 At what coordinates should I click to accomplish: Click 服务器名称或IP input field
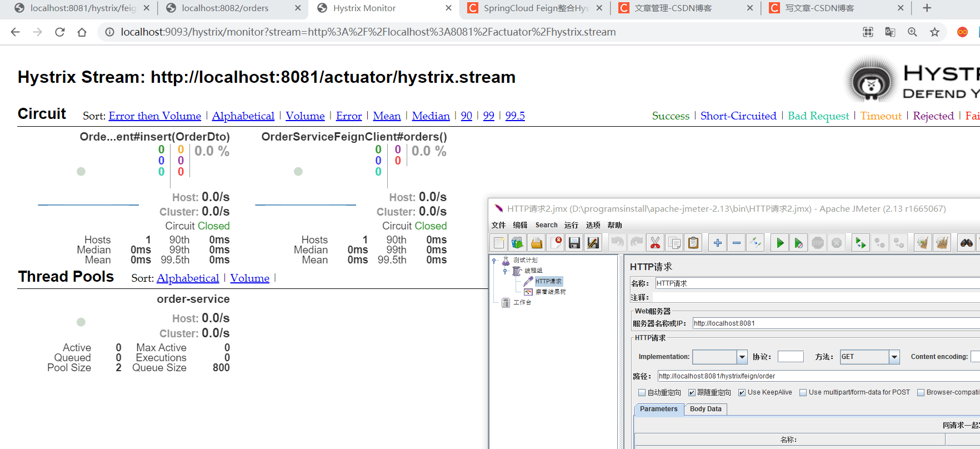pyautogui.click(x=836, y=323)
